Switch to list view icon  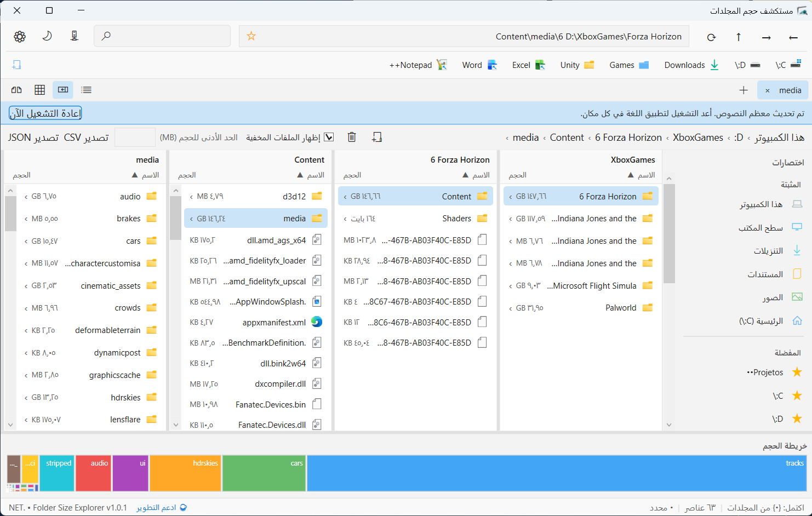coord(87,90)
